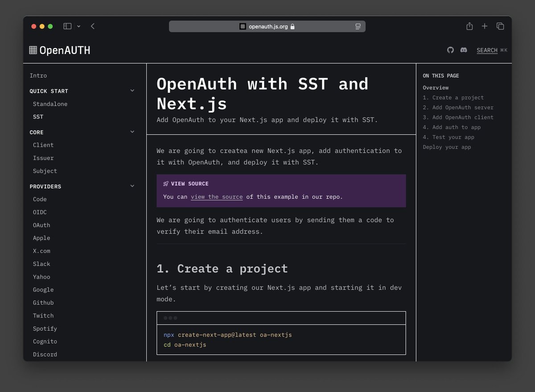Viewport: 535px width, 392px height.
Task: Open the Yahoo provider page
Action: [41, 277]
